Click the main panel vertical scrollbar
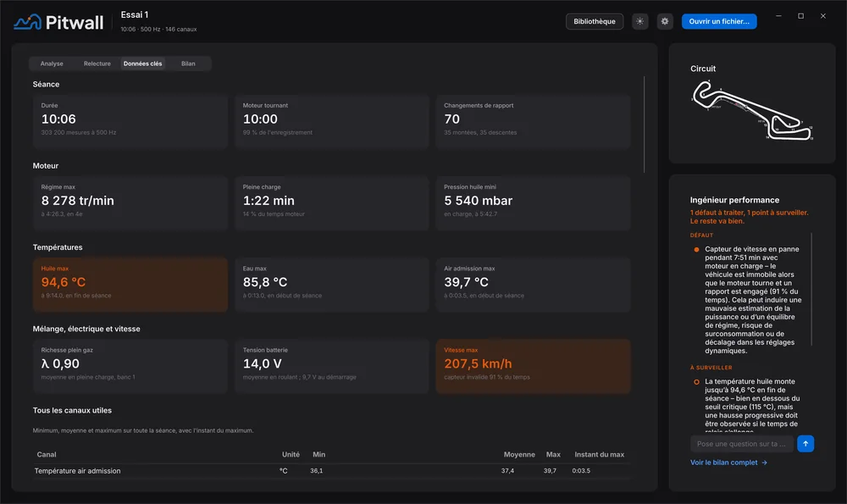 click(644, 125)
